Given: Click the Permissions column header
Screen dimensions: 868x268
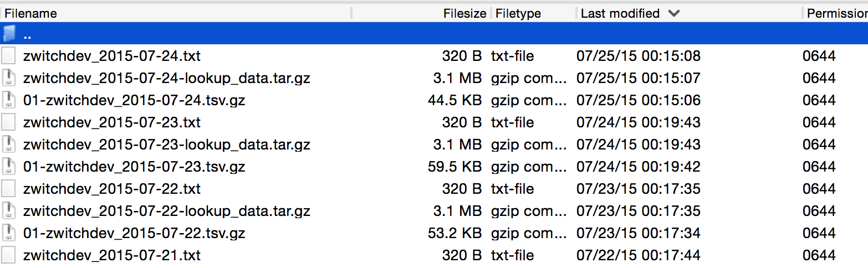Looking at the screenshot, I should (836, 13).
